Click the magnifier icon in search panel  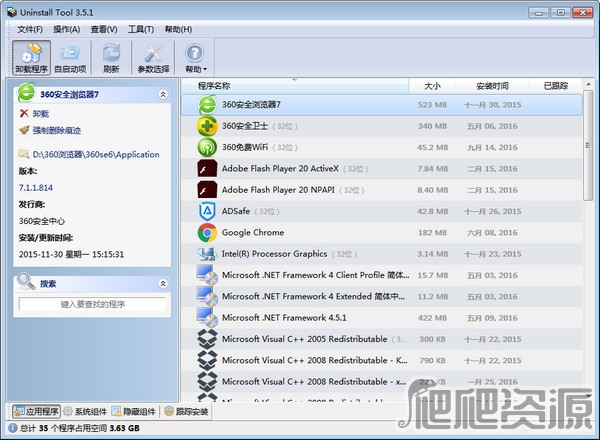tap(26, 282)
